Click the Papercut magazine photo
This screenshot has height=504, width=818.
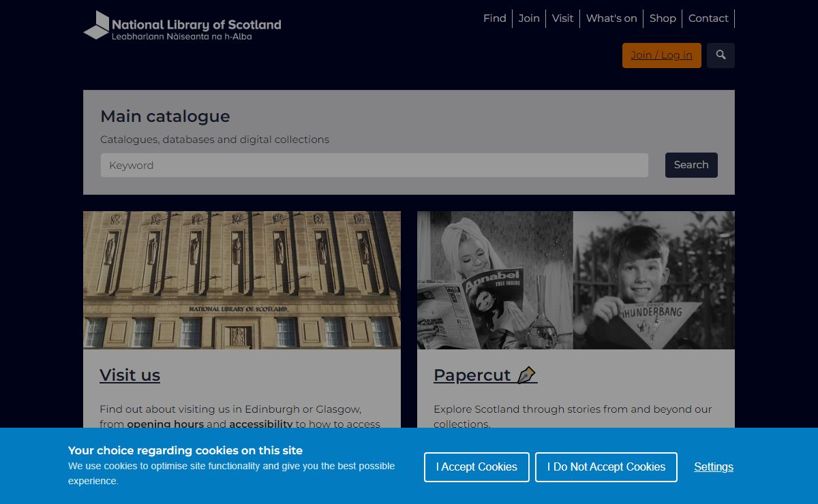coord(576,280)
